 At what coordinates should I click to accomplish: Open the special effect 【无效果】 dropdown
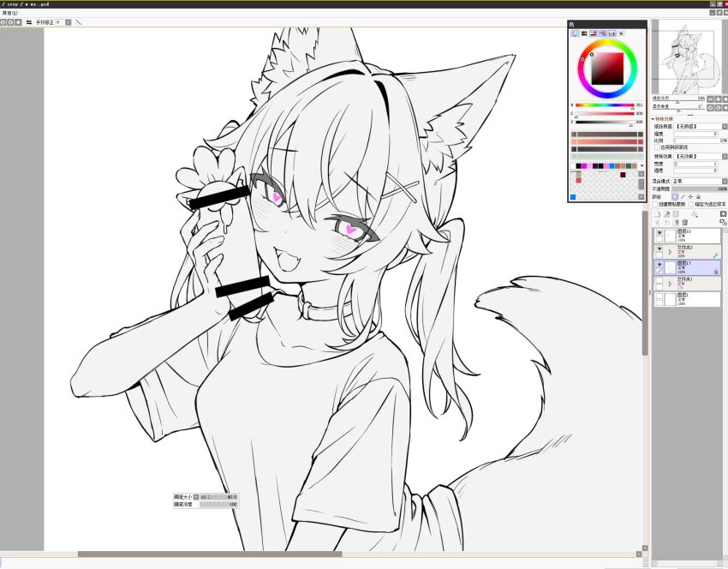[x=701, y=157]
